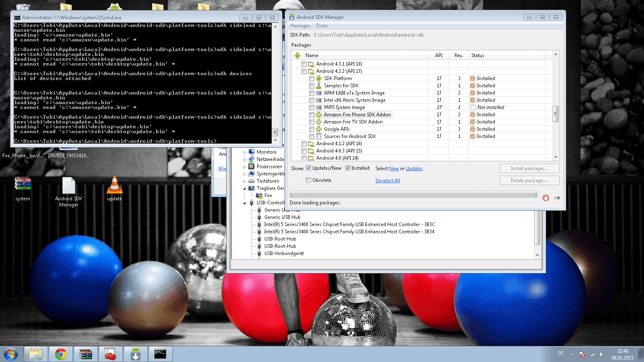Open the update VLC file on desktop
The width and height of the screenshot is (644, 362).
(x=114, y=189)
